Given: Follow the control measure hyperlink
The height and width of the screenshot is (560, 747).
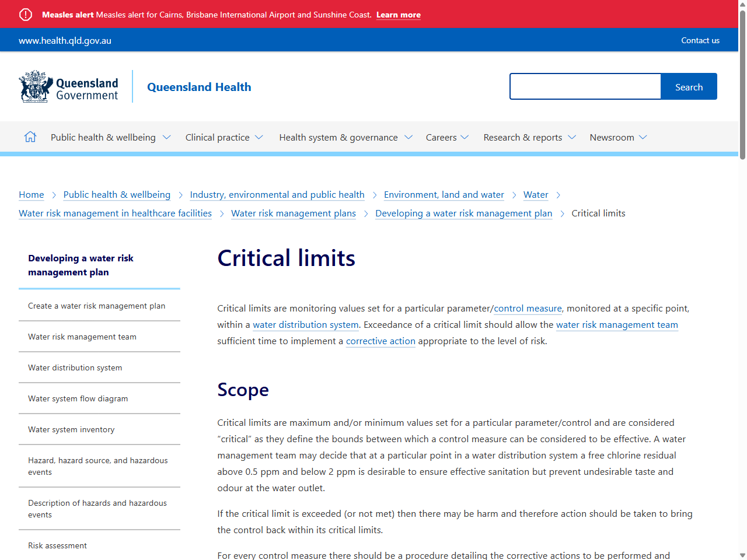Looking at the screenshot, I should click(528, 308).
